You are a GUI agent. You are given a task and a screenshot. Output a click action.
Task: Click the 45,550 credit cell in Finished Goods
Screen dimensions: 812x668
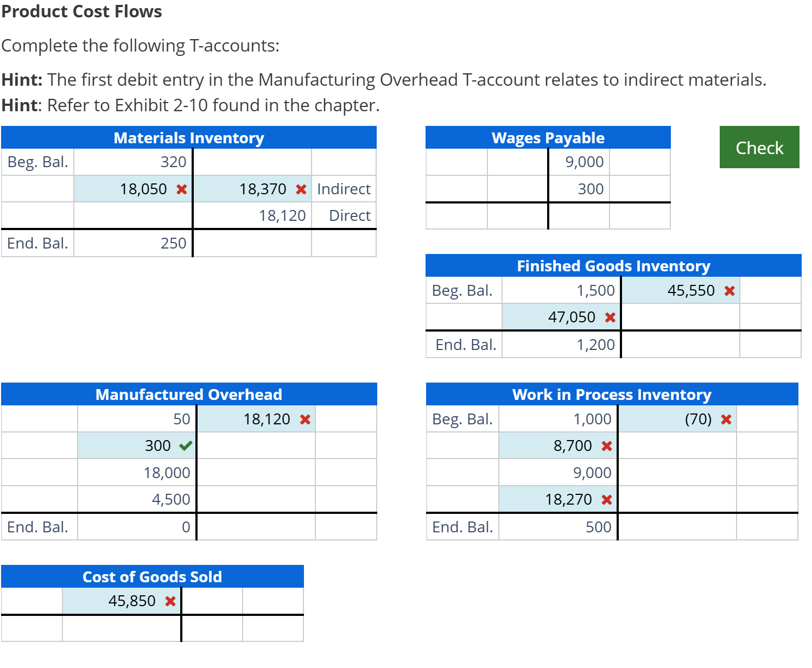coord(681,290)
